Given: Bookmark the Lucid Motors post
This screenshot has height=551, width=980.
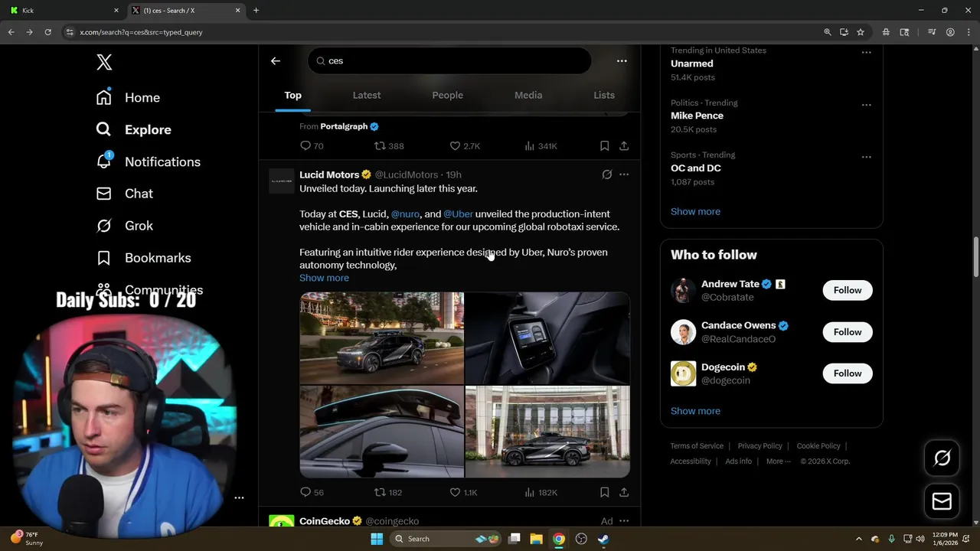Looking at the screenshot, I should point(604,492).
